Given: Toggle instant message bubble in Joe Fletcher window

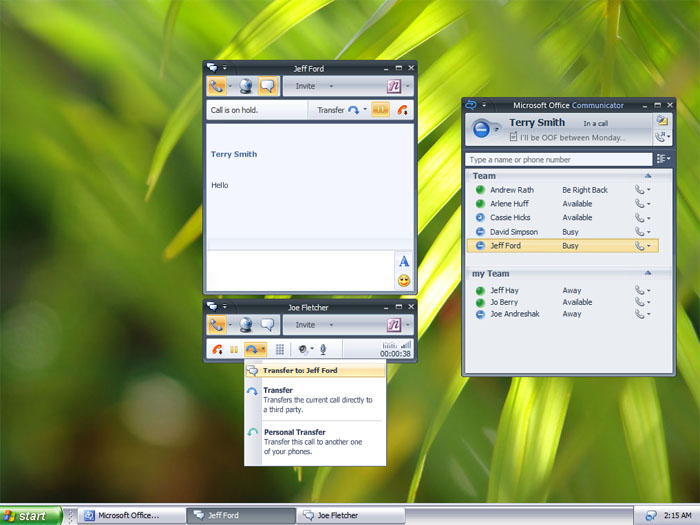Looking at the screenshot, I should click(267, 325).
